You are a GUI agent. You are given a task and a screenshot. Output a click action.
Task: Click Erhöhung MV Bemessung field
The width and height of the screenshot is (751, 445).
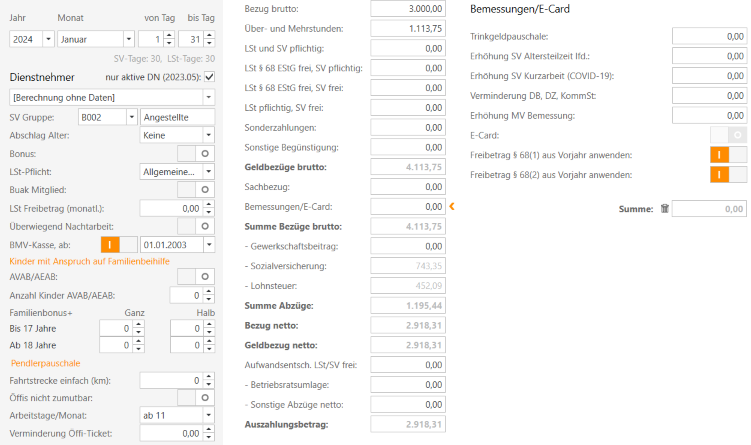coord(709,115)
